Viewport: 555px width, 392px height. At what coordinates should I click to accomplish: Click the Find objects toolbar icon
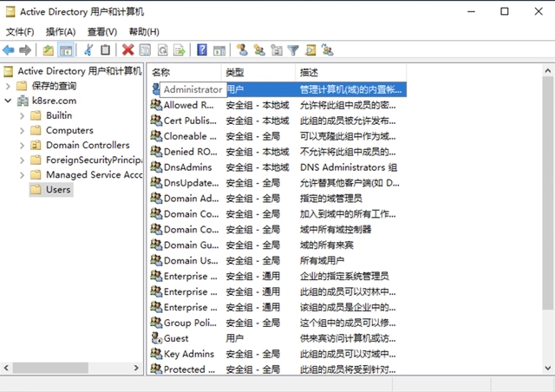[x=310, y=50]
